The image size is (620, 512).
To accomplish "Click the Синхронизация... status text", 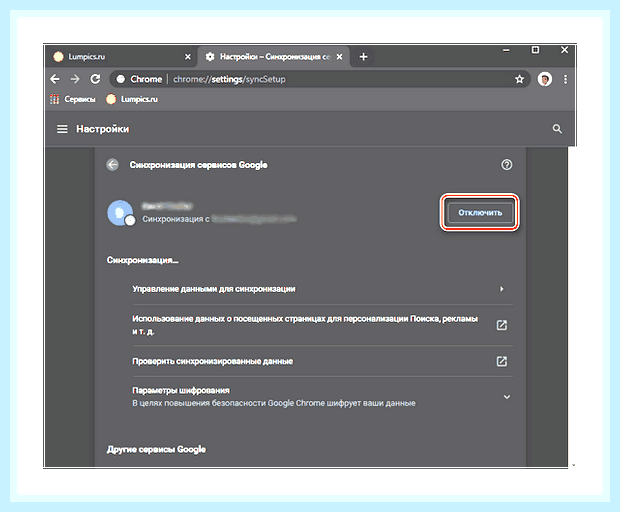I will (143, 260).
